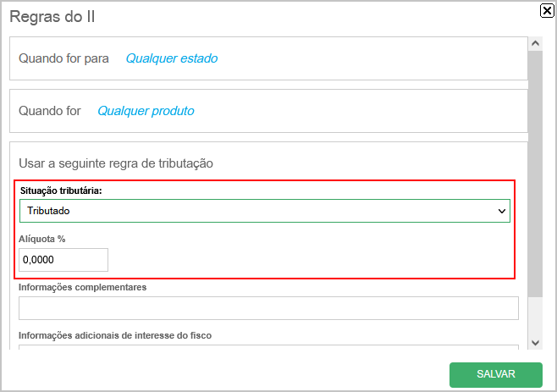
Task: Click the Alíquota % input field
Action: click(x=63, y=260)
